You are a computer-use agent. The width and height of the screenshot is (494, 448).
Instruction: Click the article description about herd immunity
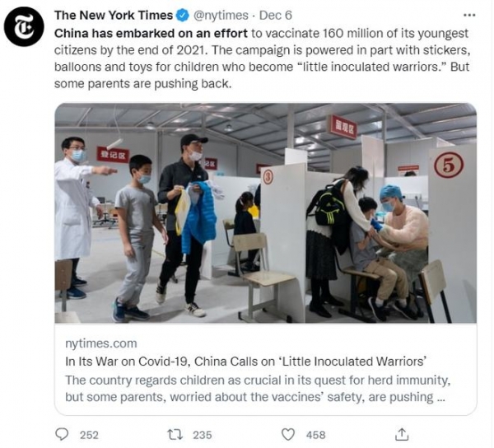(258, 389)
